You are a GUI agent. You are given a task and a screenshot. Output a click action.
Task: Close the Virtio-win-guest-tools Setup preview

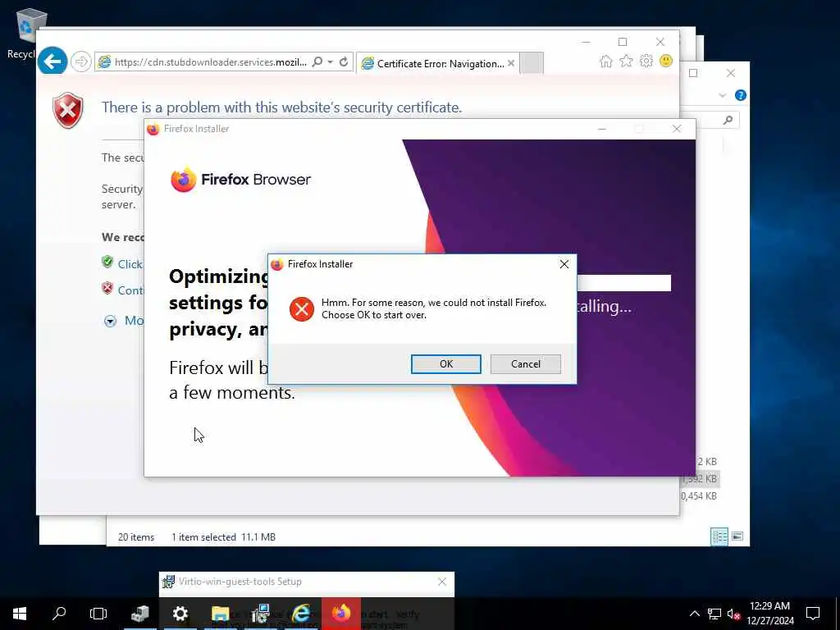(x=442, y=582)
